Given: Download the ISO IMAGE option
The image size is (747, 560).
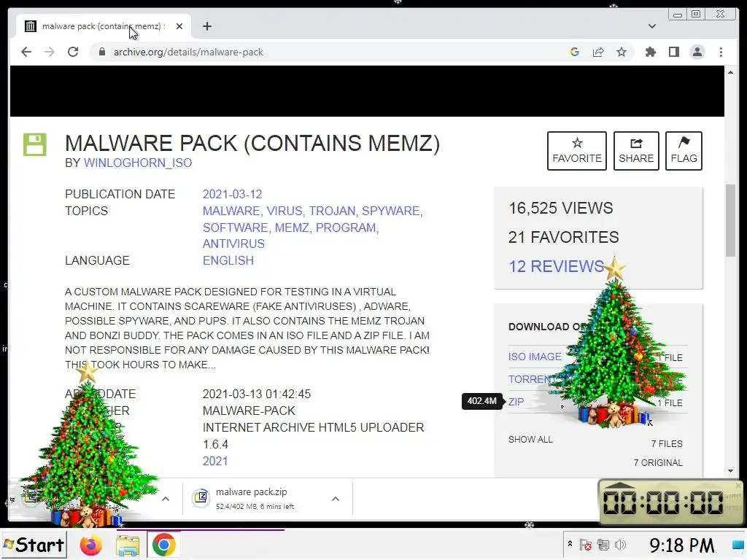Looking at the screenshot, I should click(535, 357).
